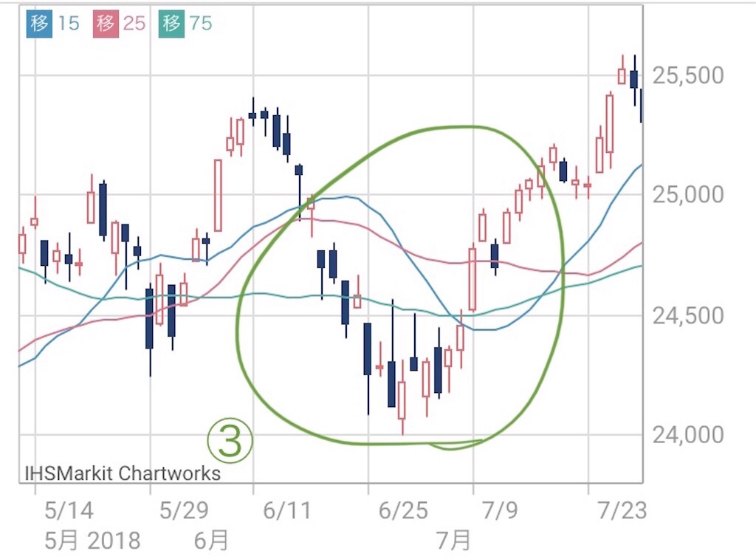Click the IHSMarkit Chartworks watermark text
The width and height of the screenshot is (756, 559).
[x=123, y=473]
